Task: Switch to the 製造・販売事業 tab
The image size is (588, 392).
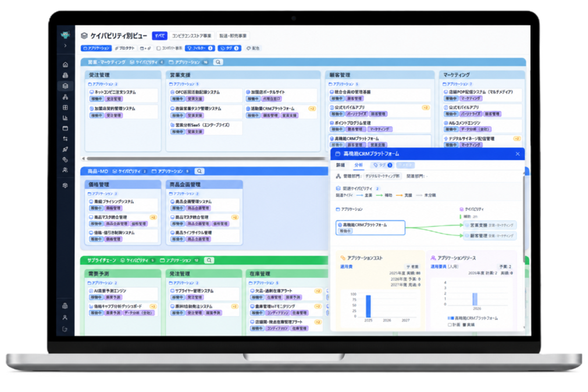Action: [x=233, y=35]
